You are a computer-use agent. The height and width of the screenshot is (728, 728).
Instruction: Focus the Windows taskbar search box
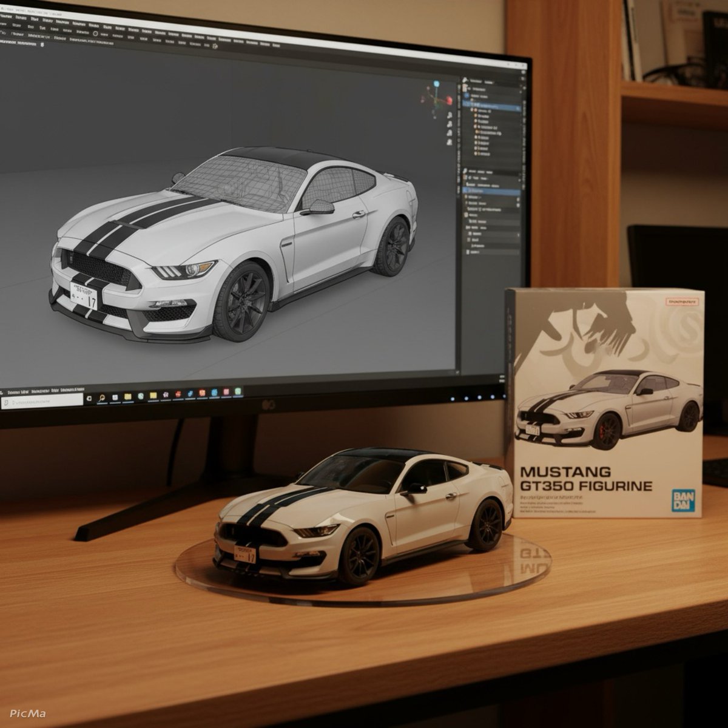(42, 401)
